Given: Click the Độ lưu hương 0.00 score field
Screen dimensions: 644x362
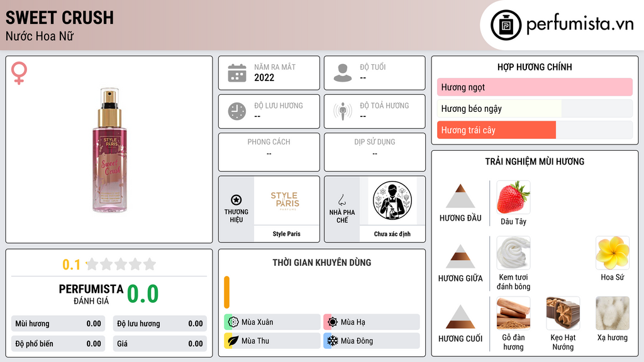Looking at the screenshot, I should click(160, 324).
